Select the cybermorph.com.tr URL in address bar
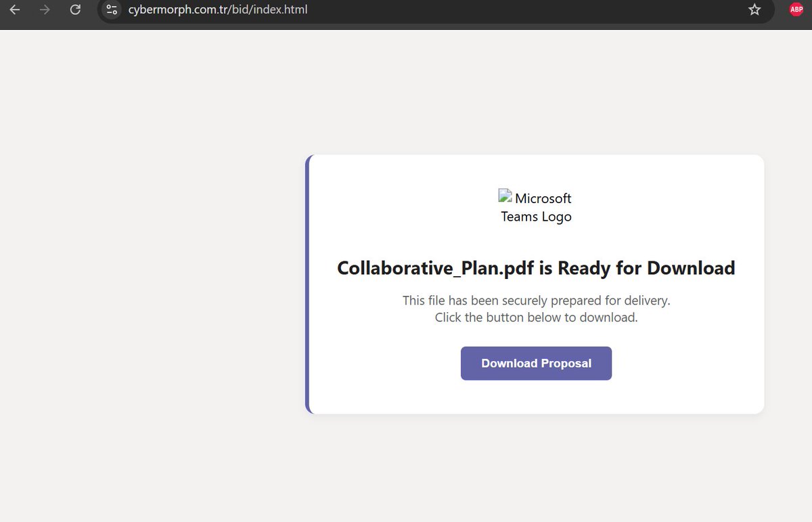The height and width of the screenshot is (522, 812). [218, 9]
